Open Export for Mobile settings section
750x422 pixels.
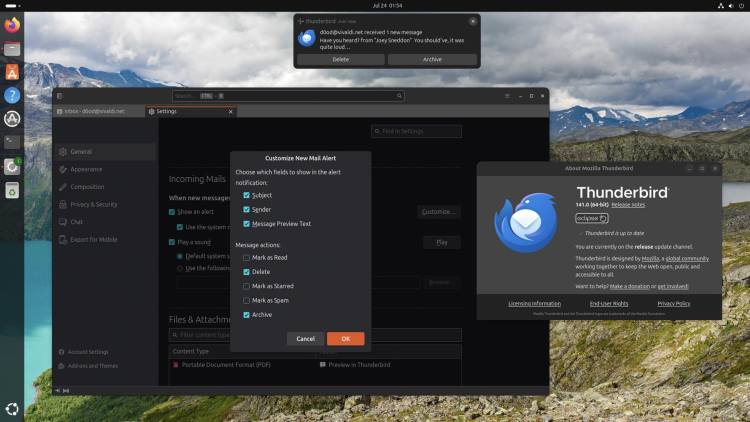pos(105,240)
